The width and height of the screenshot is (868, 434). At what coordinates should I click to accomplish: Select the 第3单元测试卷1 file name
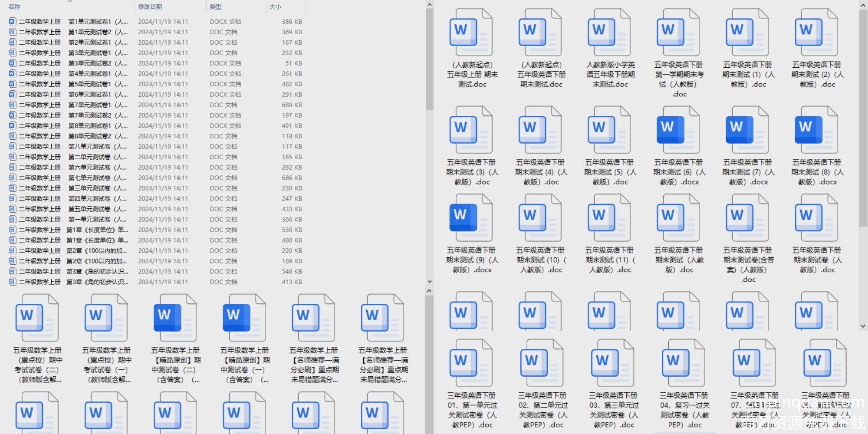pyautogui.click(x=73, y=53)
